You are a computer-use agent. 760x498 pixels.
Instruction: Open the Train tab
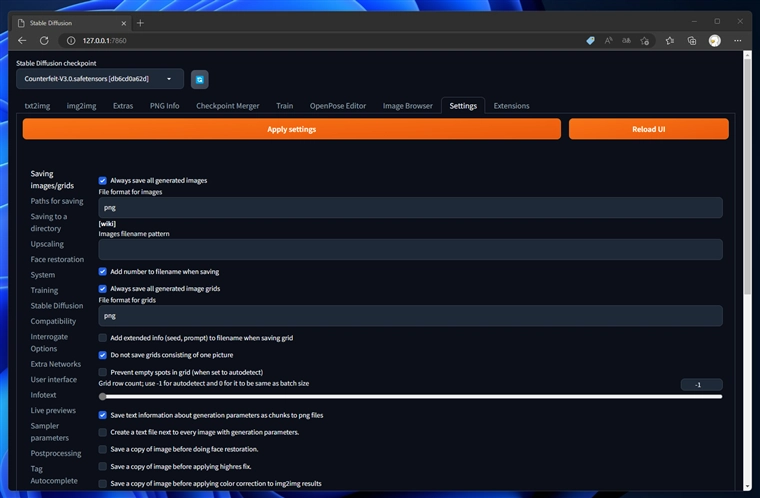(285, 106)
